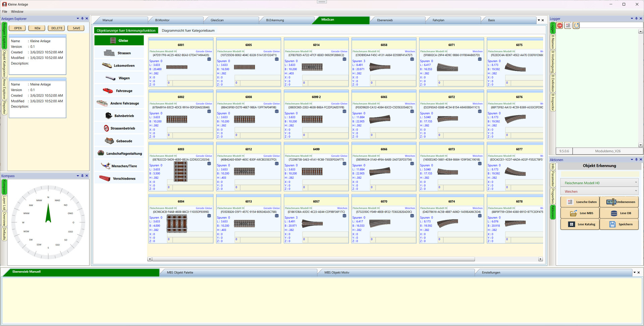
Task: Open the Logger panel options arrow
Action: tap(632, 18)
